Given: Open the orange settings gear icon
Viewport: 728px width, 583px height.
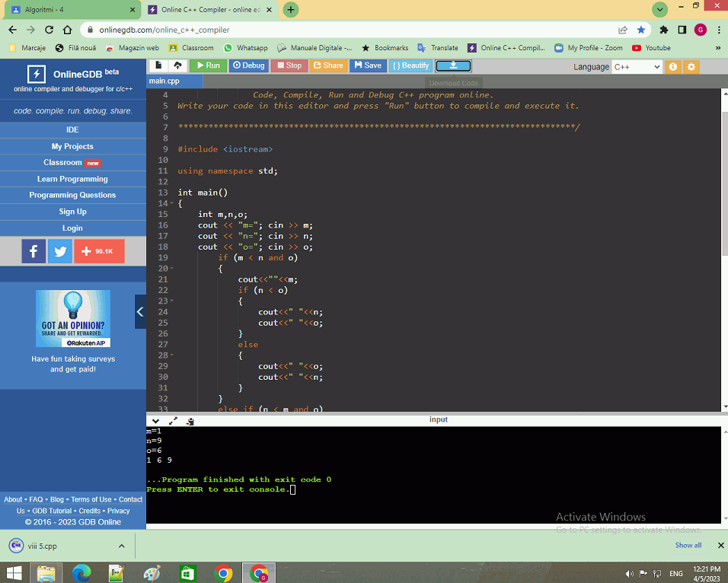Looking at the screenshot, I should (x=691, y=67).
